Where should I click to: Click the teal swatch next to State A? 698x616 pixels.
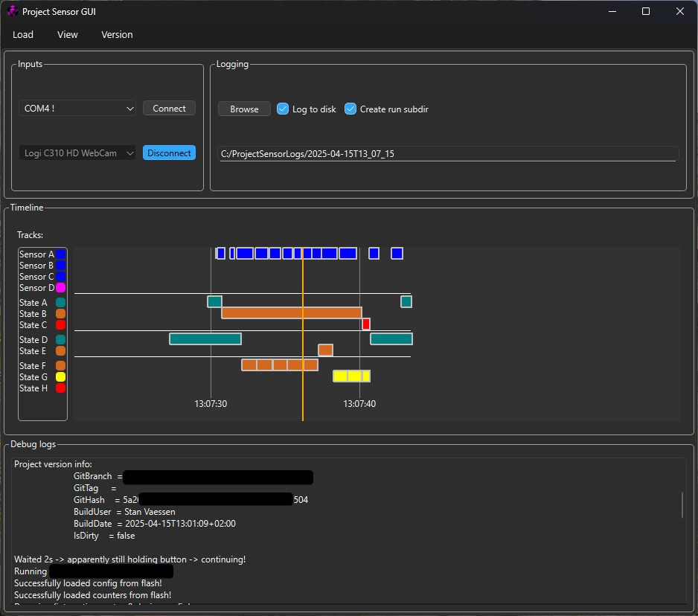coord(60,302)
